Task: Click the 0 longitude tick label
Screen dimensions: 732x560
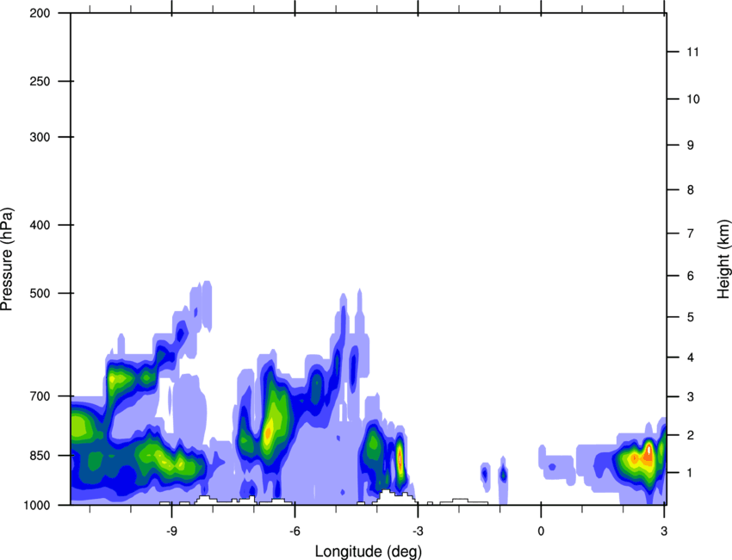Action: (x=541, y=531)
